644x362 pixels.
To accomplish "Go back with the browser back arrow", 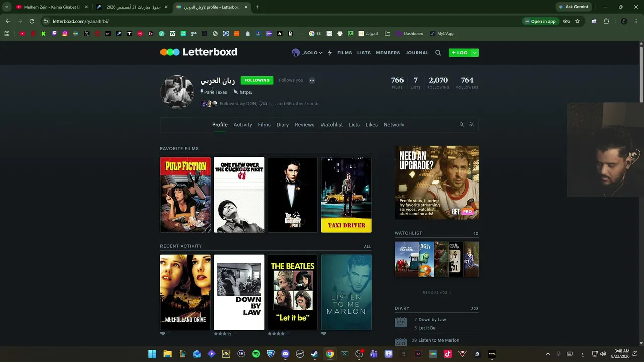I will click(x=8, y=21).
